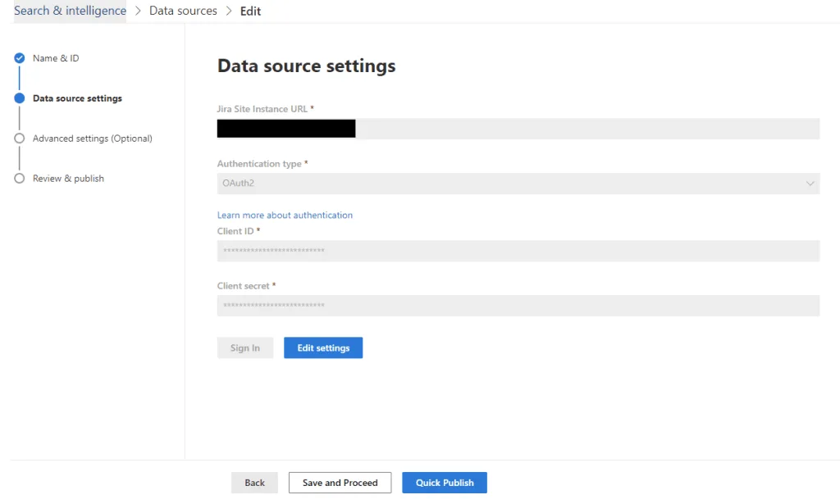Expand the Authentication type dropdown chevron
The image size is (840, 504).
(810, 184)
